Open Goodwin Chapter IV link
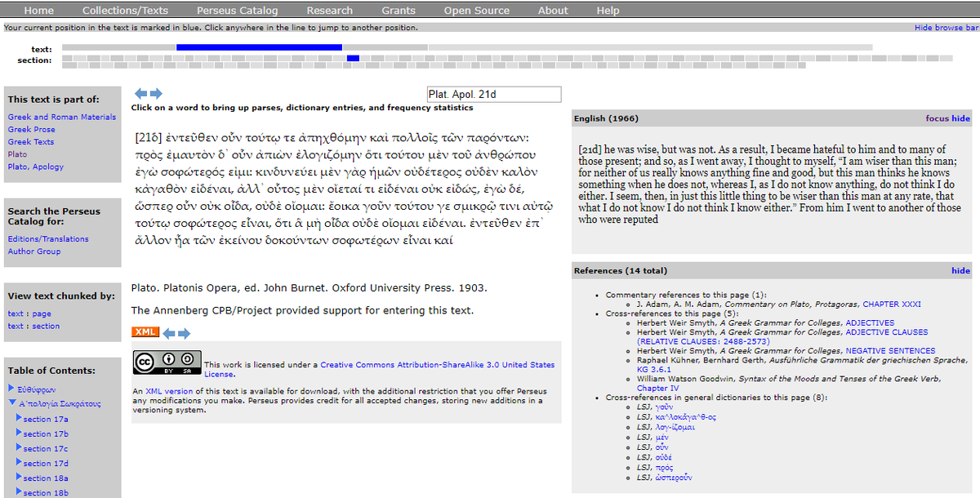Image resolution: width=980 pixels, height=498 pixels. click(x=657, y=388)
